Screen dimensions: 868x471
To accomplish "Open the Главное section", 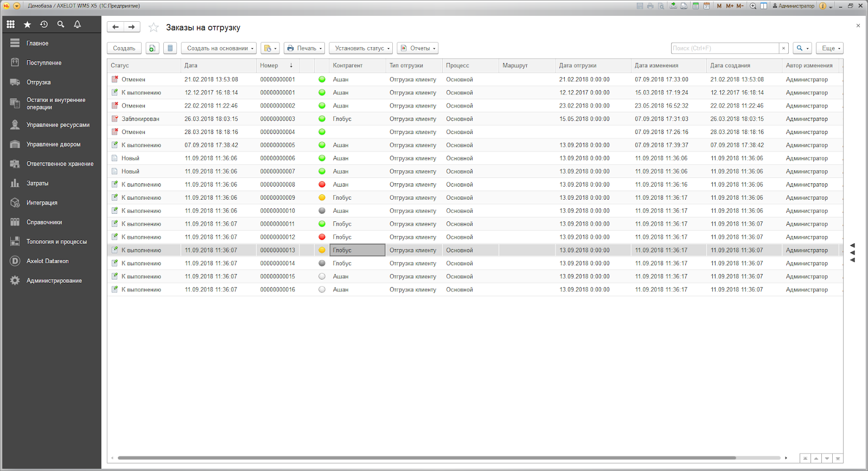I will [51, 43].
